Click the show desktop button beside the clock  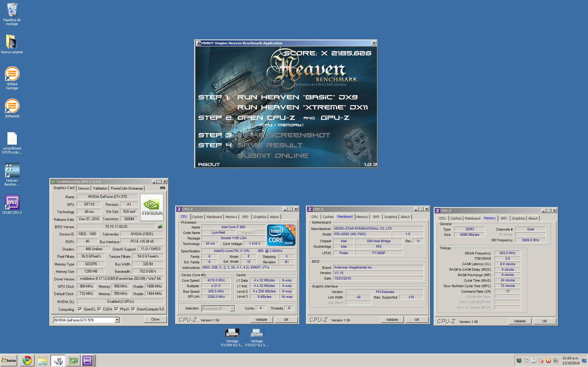tap(584, 361)
